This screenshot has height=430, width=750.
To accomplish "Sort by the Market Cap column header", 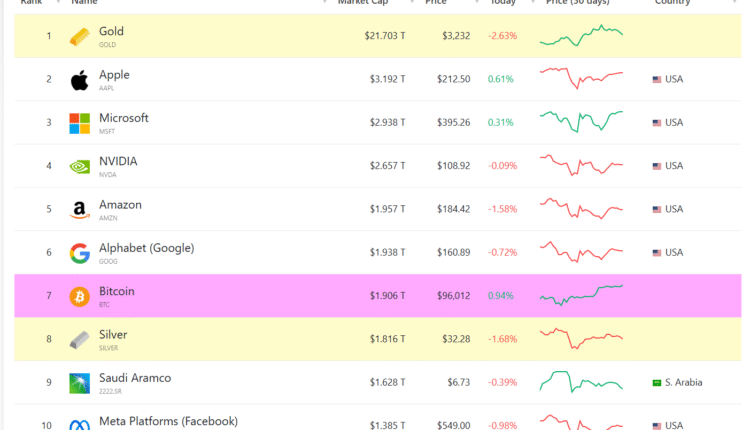I will [362, 3].
